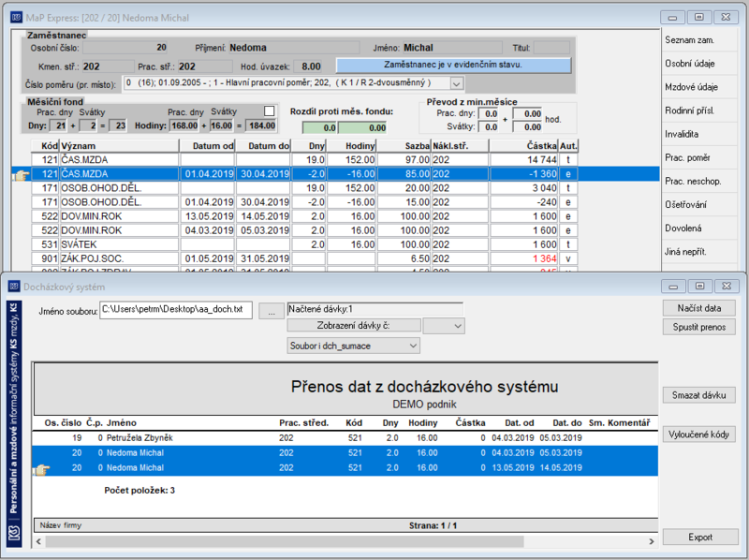Restore the Docházkový systém window size
749x560 pixels.
click(x=699, y=287)
